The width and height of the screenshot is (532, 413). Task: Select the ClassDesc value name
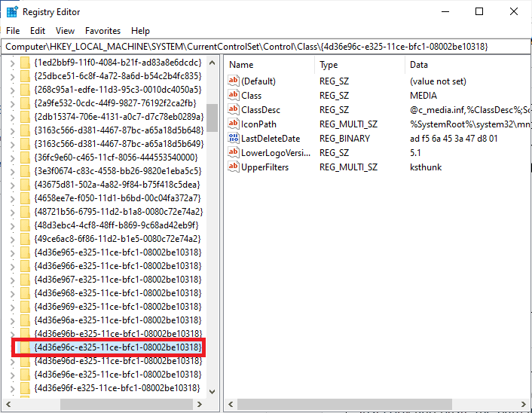261,110
